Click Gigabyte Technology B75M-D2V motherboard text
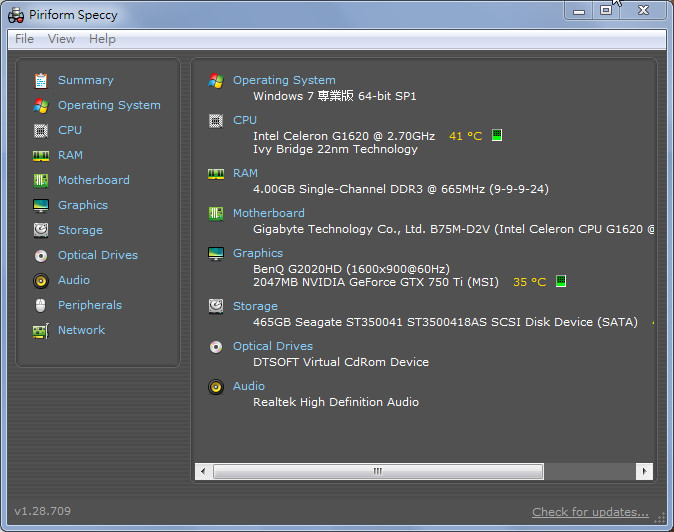 (453, 229)
